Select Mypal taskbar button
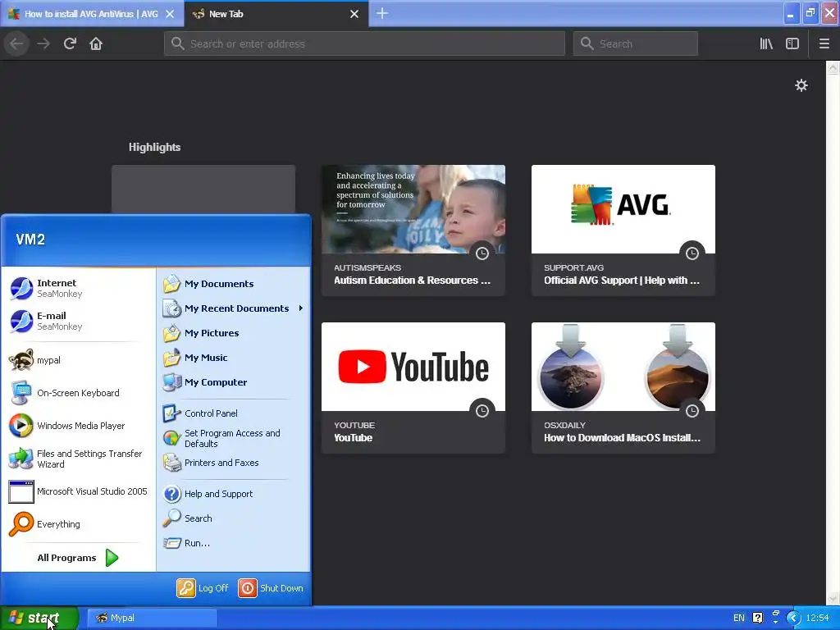Viewport: 840px width, 630px height. point(152,618)
